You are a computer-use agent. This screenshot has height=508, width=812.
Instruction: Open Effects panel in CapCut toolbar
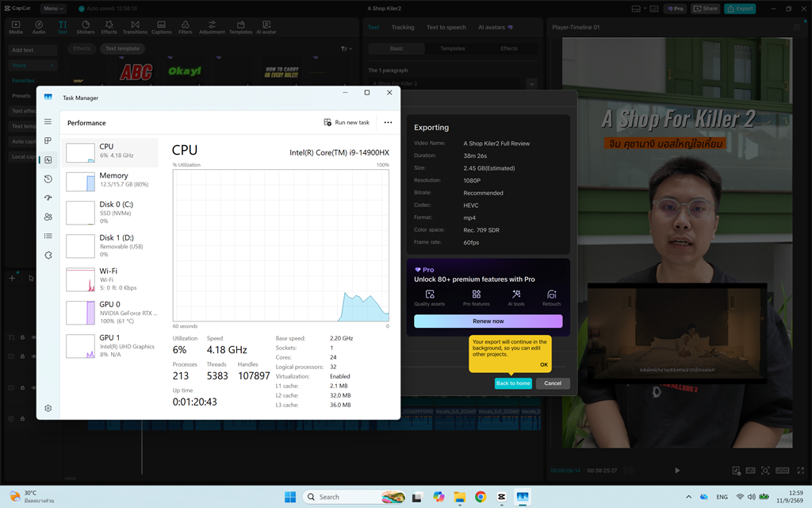pyautogui.click(x=109, y=28)
